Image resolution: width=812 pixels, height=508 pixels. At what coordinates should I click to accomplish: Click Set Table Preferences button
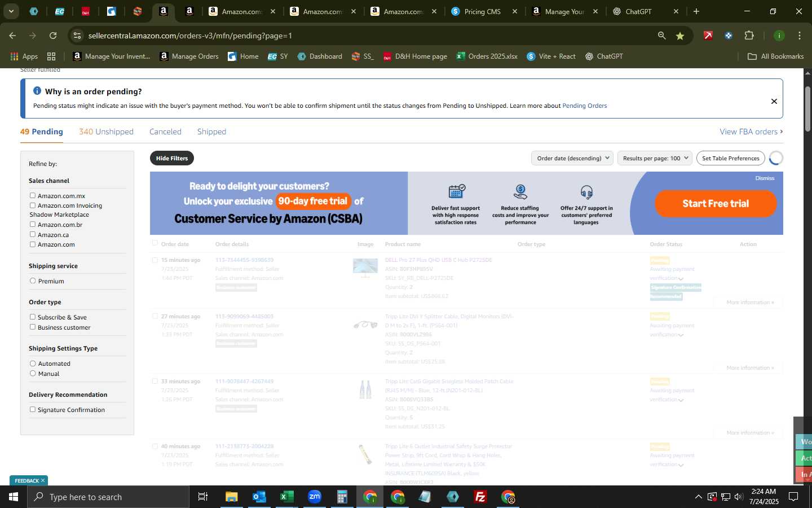tap(731, 158)
